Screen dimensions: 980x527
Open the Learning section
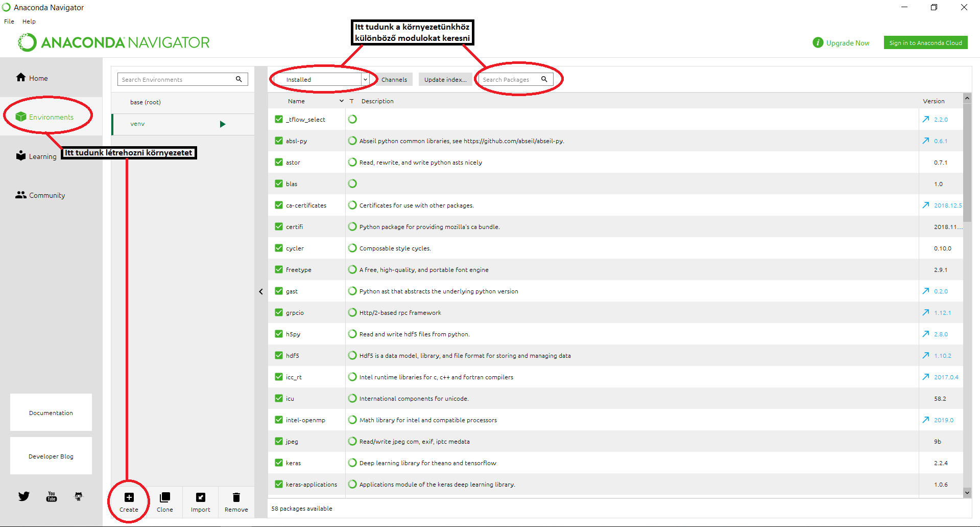pos(36,156)
